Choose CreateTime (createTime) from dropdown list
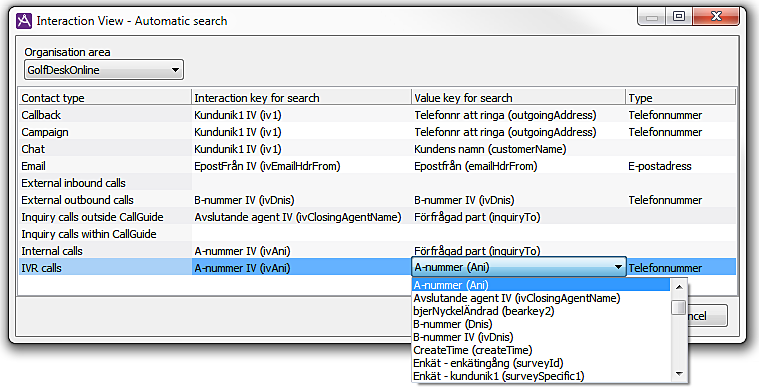The width and height of the screenshot is (759, 388). pos(472,350)
